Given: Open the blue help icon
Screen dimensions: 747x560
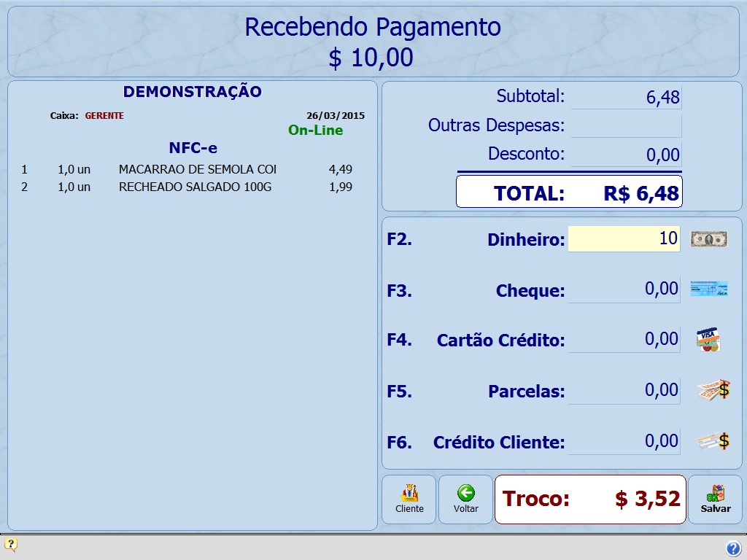Looking at the screenshot, I should [x=733, y=548].
